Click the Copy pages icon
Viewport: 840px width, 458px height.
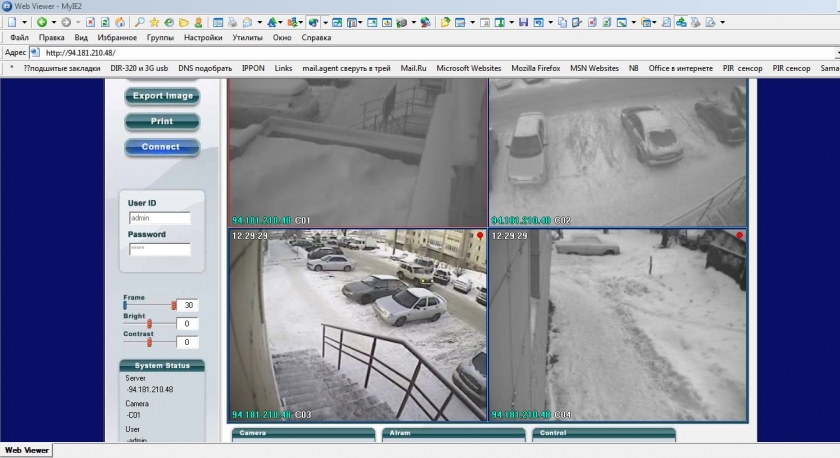point(562,22)
